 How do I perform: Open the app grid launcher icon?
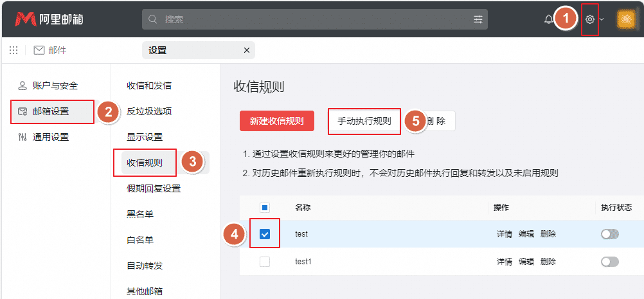tap(13, 50)
